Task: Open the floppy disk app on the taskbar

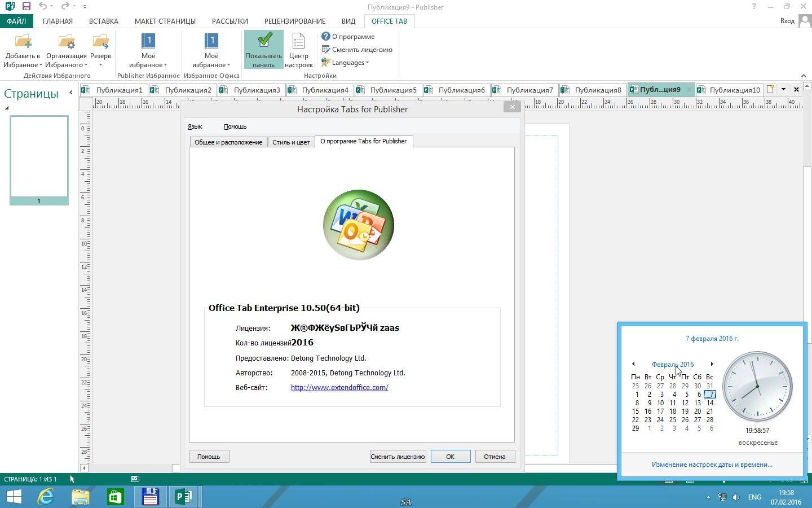Action: (151, 497)
